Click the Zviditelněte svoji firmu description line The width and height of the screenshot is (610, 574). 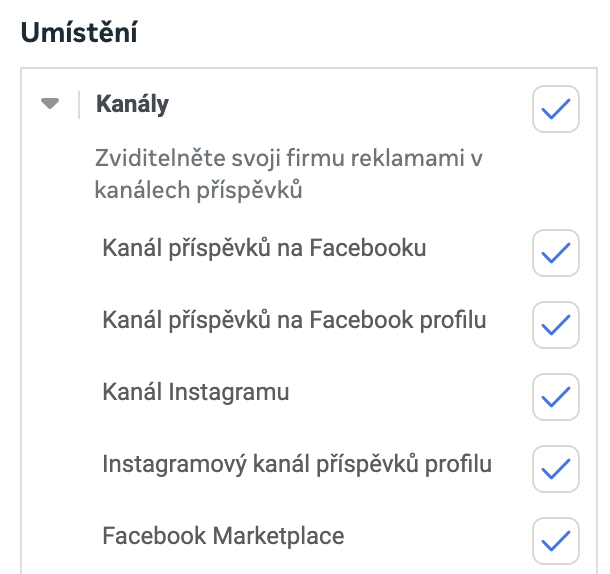pyautogui.click(x=289, y=159)
